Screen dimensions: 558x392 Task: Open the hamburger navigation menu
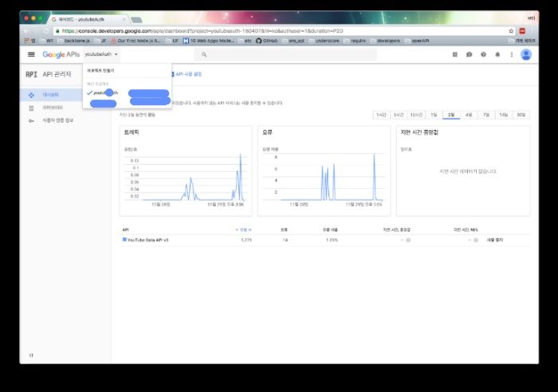coord(31,54)
